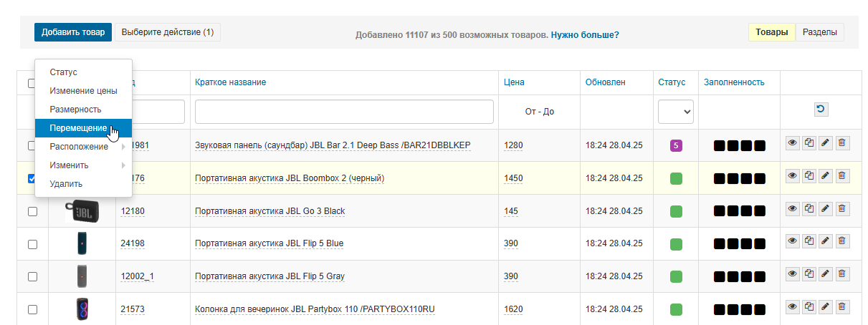The width and height of the screenshot is (868, 325).
Task: Click the Добавить товар button
Action: pyautogui.click(x=73, y=32)
